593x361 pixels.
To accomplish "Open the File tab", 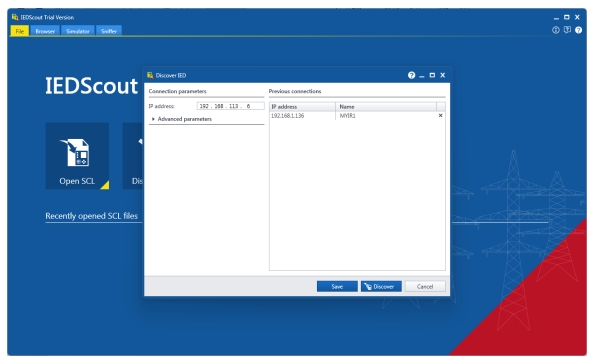I will (x=20, y=31).
